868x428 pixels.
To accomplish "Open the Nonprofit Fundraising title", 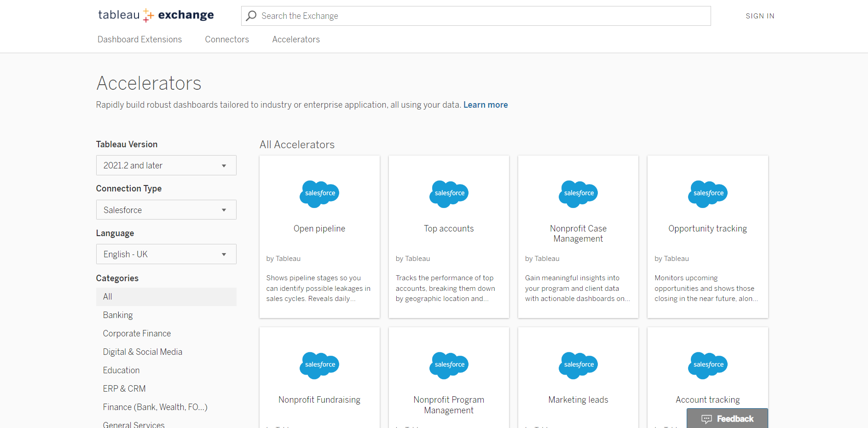I will (x=319, y=400).
